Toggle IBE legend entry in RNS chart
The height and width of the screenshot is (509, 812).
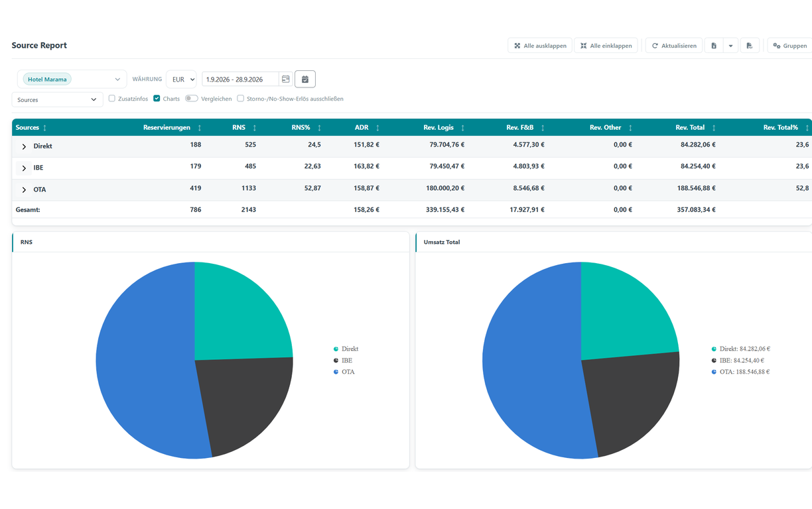[343, 361]
